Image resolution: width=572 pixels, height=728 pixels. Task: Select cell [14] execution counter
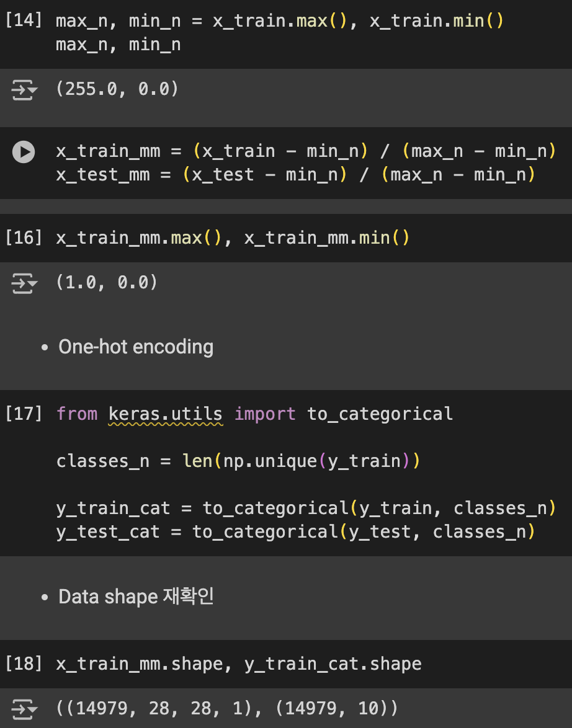[23, 21]
